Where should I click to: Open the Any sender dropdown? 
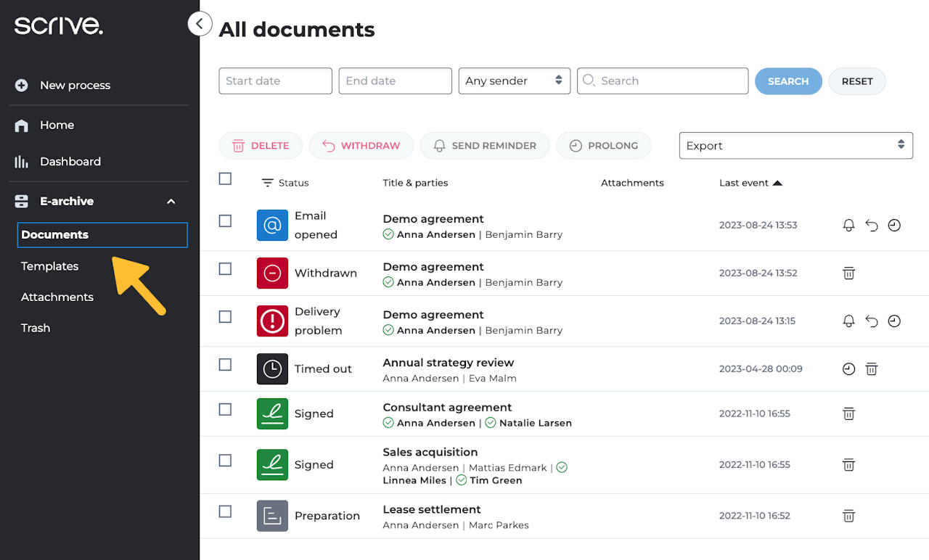point(514,81)
